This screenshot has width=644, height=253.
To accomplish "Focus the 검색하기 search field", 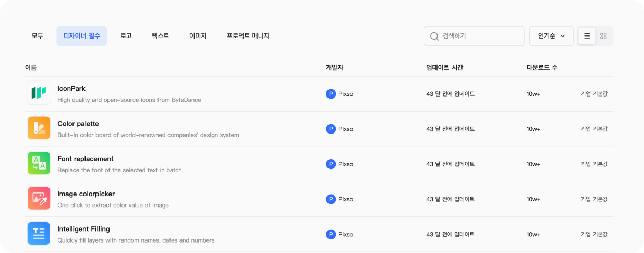I will (x=480, y=36).
